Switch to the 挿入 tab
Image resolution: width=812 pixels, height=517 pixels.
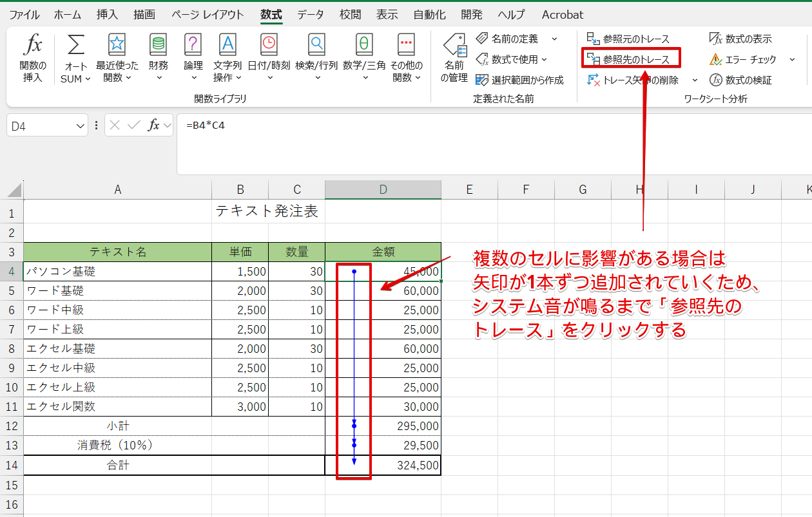point(107,14)
